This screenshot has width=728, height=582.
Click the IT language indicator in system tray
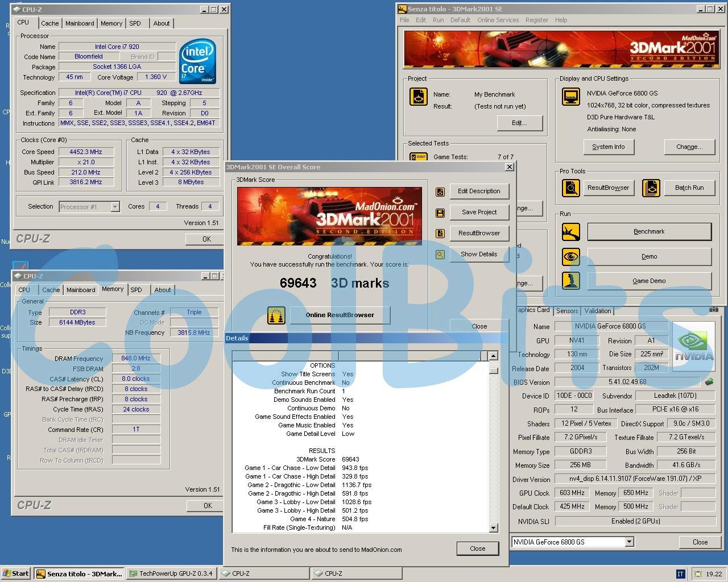click(680, 574)
